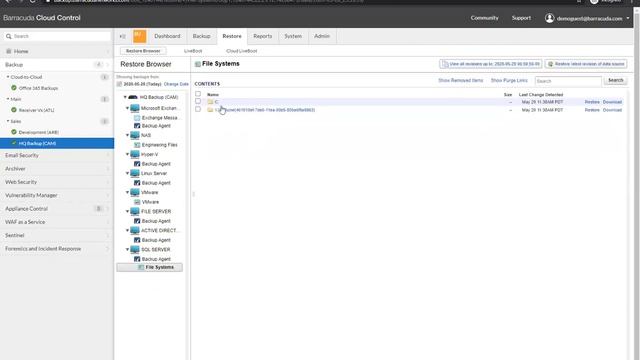This screenshot has width=640, height=360.
Task: Click the Contents search input field
Action: point(568,81)
